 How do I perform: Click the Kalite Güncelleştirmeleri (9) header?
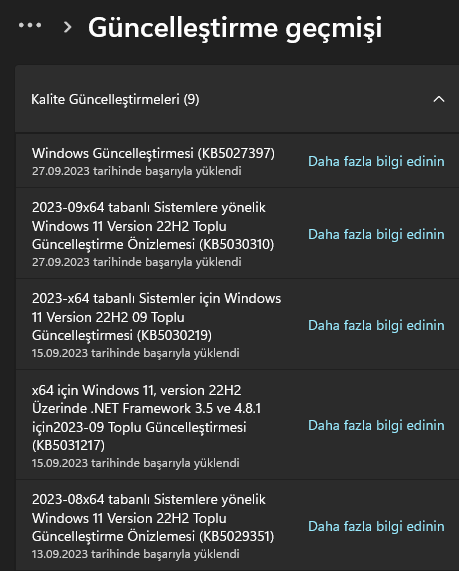tap(237, 99)
